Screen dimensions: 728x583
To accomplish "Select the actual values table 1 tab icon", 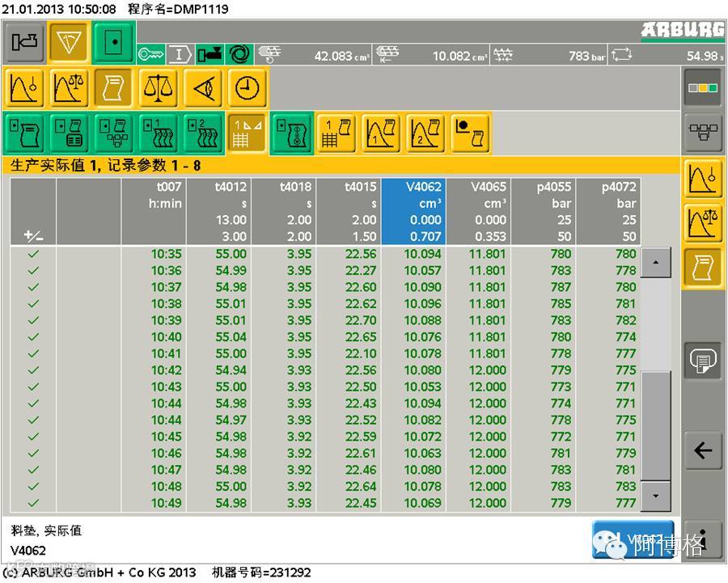I will click(x=247, y=133).
